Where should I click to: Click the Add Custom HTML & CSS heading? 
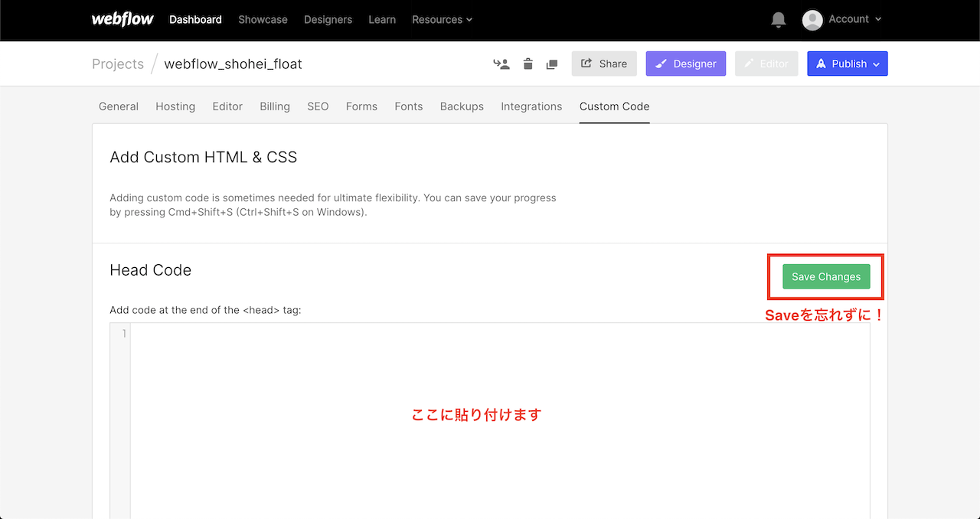tap(204, 157)
